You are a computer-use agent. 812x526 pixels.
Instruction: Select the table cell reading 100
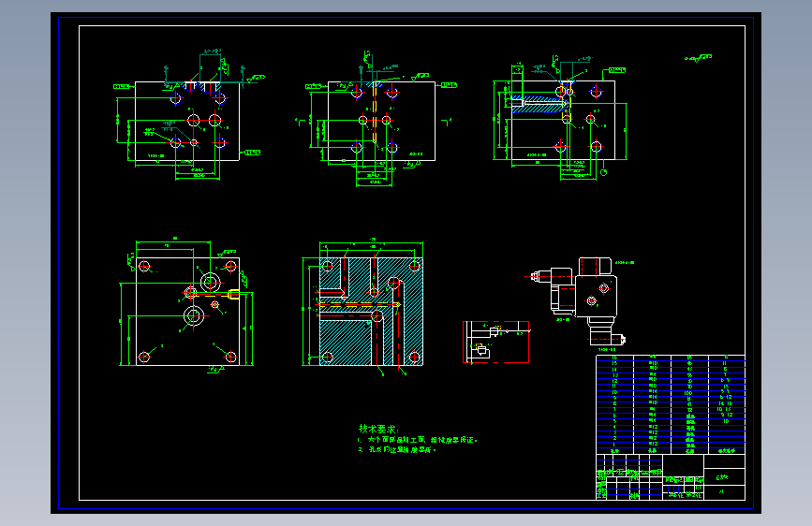pyautogui.click(x=688, y=393)
